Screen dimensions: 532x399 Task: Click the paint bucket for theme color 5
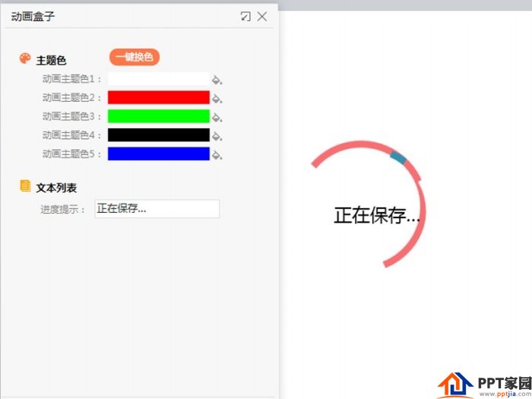(217, 155)
